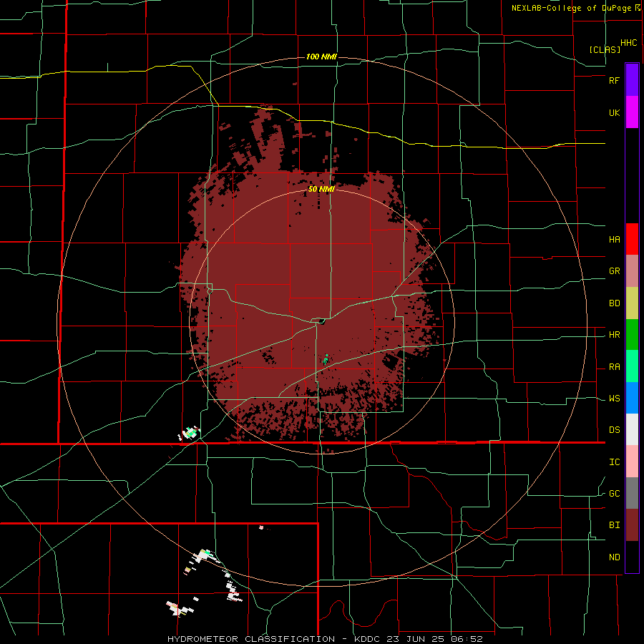Click the radar site marker at map center
The height and width of the screenshot is (644, 644).
point(321,321)
